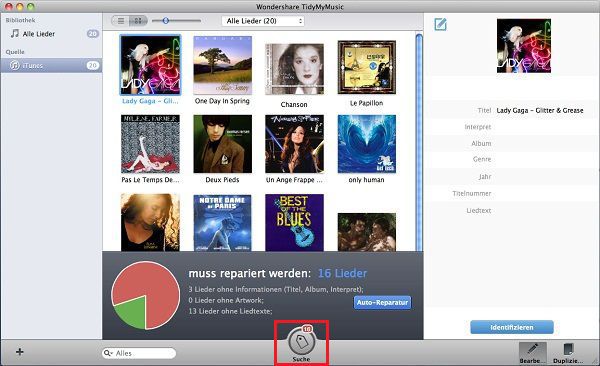Select the woman portrait cover in third row
The image size is (600, 366).
[150, 222]
